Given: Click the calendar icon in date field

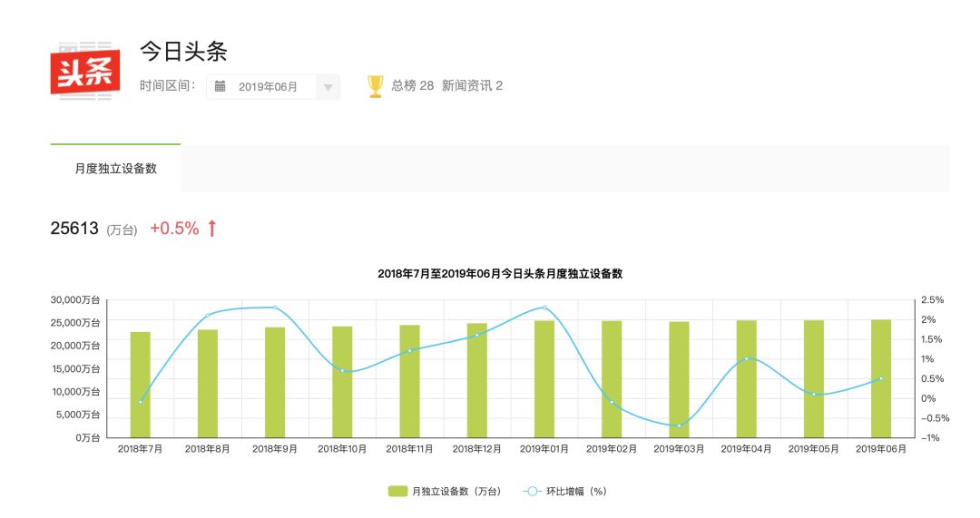Looking at the screenshot, I should (x=220, y=86).
